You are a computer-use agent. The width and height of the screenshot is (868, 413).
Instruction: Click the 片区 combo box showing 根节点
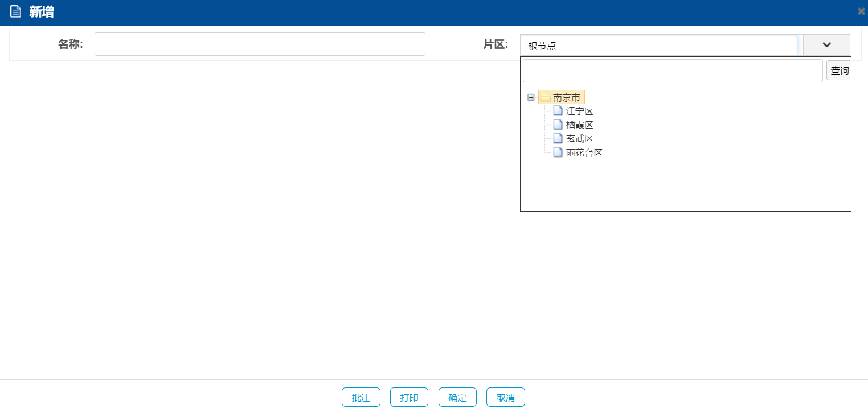tap(658, 46)
